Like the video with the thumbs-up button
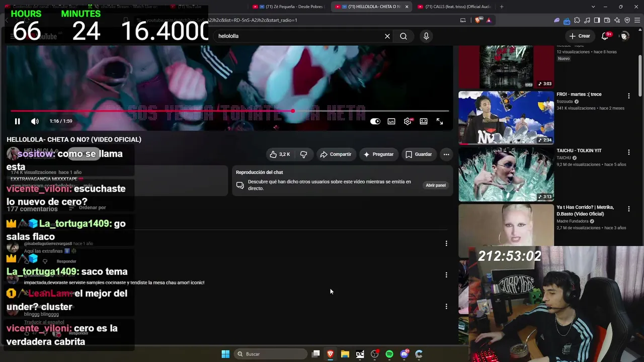The image size is (644, 362). (280, 154)
